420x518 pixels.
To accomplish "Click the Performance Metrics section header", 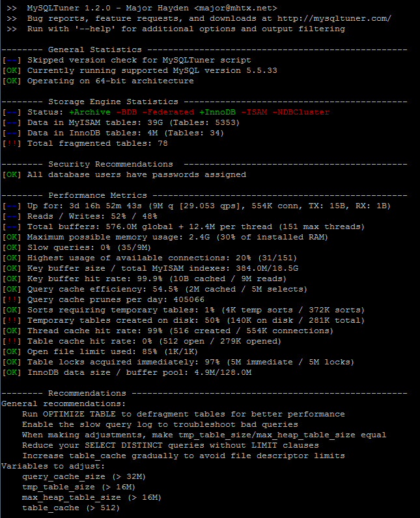I will coord(98,195).
